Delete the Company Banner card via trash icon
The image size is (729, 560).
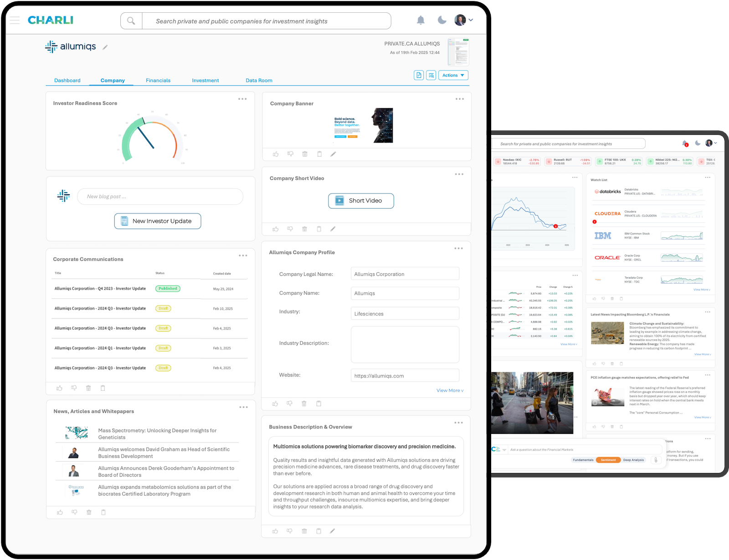click(305, 154)
